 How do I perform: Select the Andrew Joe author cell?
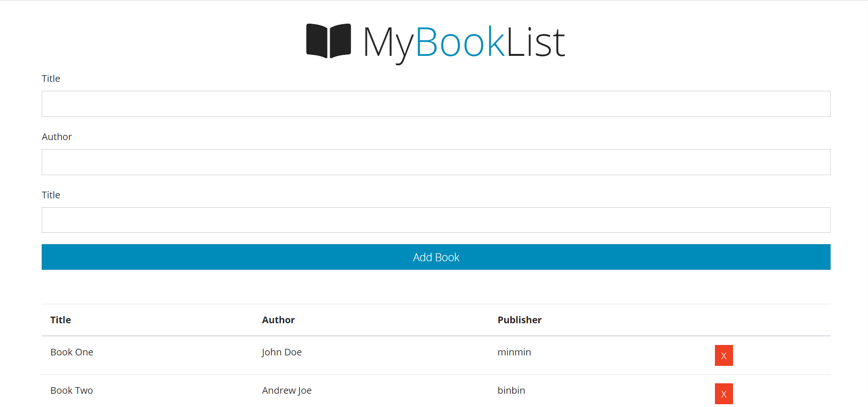287,390
